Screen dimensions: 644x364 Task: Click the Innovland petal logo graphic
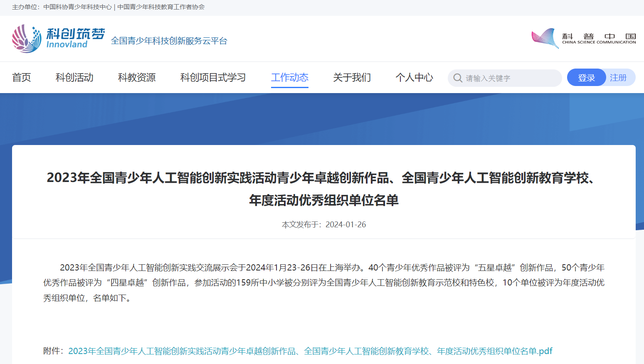pyautogui.click(x=27, y=39)
